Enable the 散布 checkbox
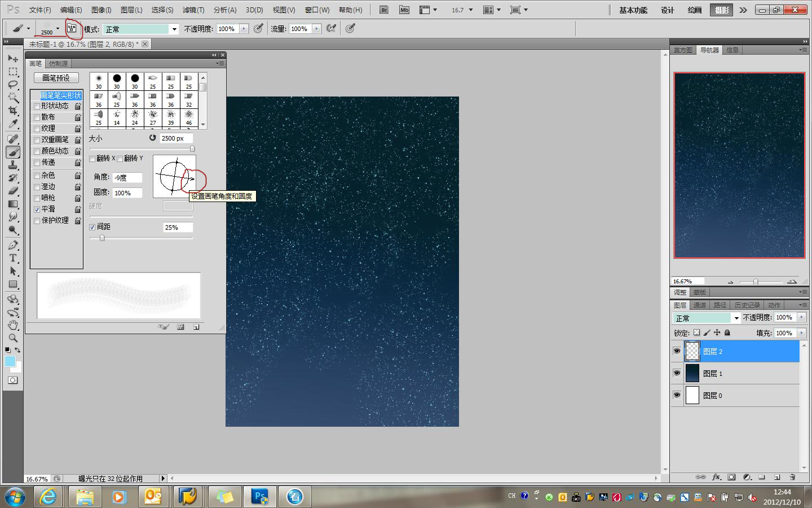This screenshot has width=812, height=508. (37, 117)
